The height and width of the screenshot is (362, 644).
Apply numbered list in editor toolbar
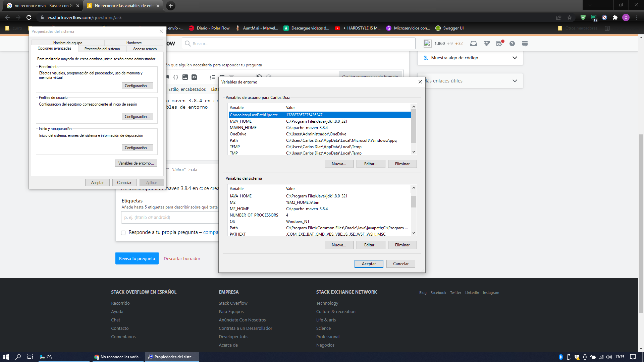[x=213, y=77]
